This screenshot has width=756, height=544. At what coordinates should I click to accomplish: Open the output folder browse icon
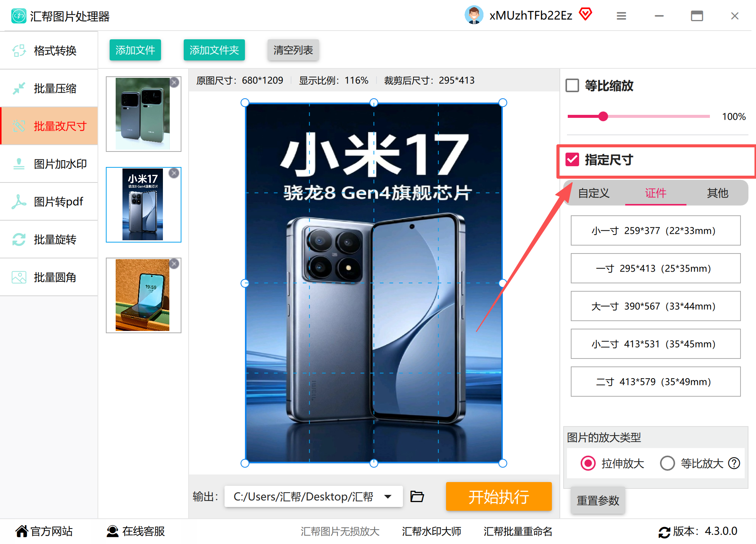pyautogui.click(x=417, y=496)
